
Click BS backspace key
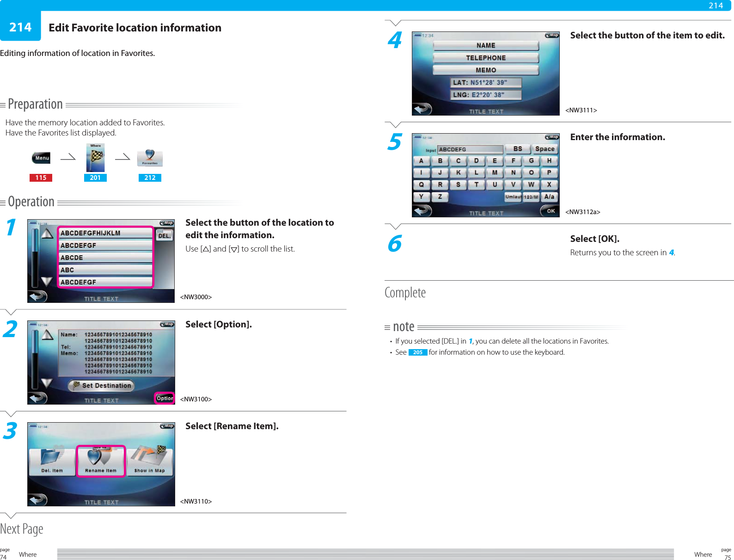point(518,149)
